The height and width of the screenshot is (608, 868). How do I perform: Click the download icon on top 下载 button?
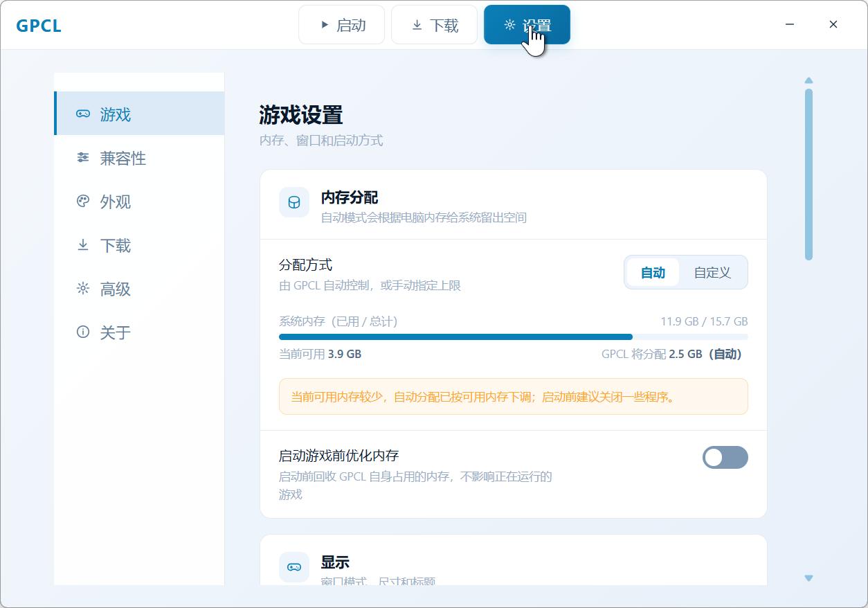(x=417, y=25)
